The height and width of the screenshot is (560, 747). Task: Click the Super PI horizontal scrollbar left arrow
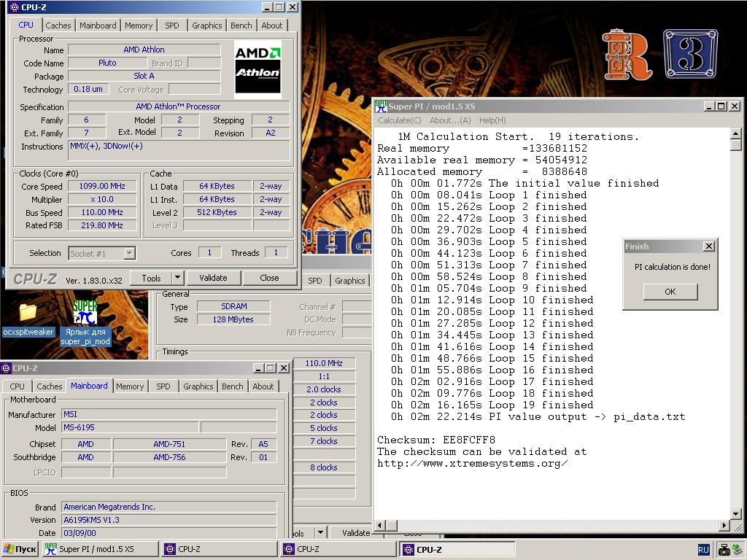click(x=380, y=525)
